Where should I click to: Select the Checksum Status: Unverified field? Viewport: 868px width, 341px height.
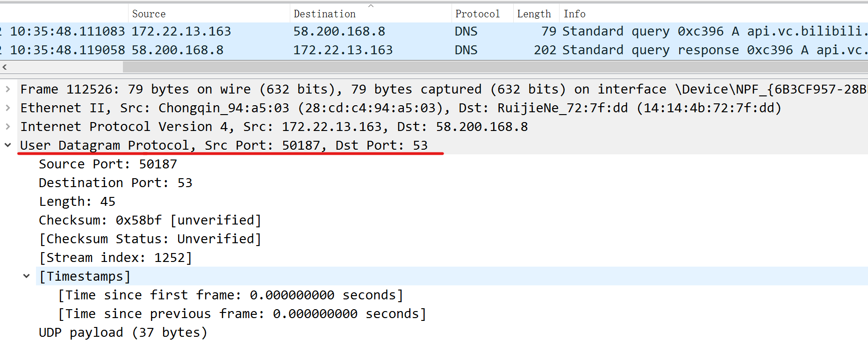pos(150,239)
